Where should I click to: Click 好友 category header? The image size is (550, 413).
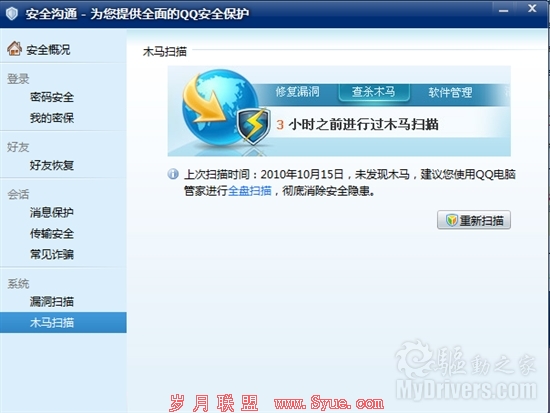click(18, 147)
